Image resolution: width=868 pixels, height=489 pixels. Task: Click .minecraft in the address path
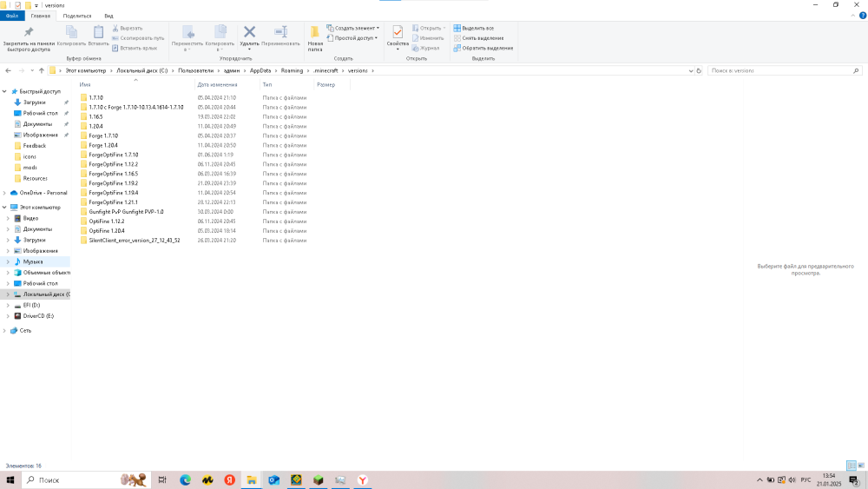[x=325, y=71]
